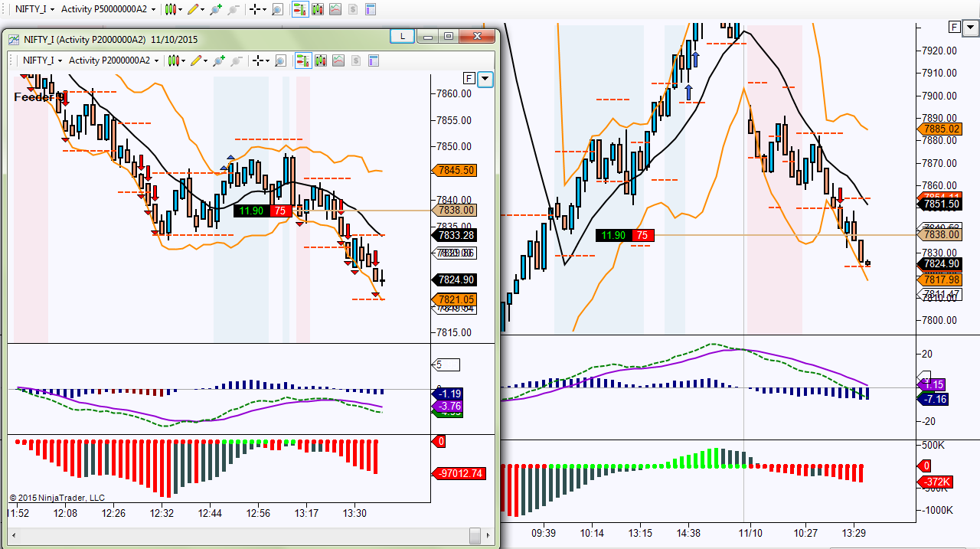This screenshot has width=980, height=549.
Task: Select the drawing tools pencil in the P50000000A2 chart
Action: 192,9
